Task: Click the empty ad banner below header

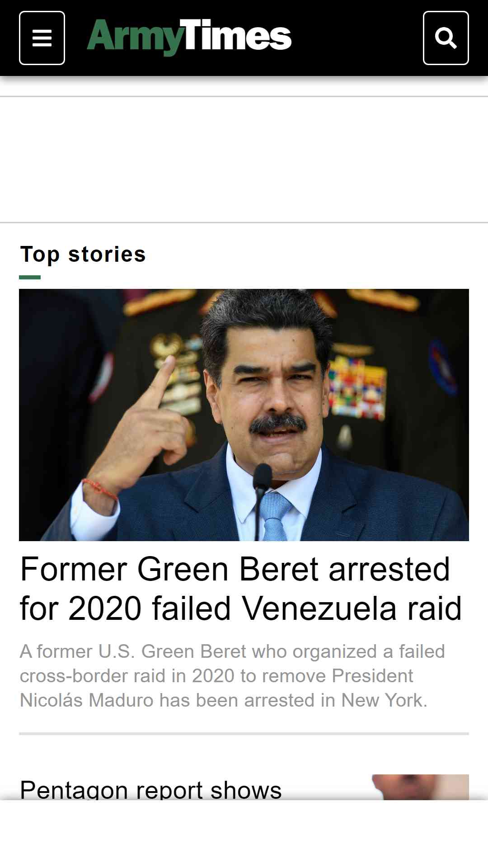Action: coord(244,160)
